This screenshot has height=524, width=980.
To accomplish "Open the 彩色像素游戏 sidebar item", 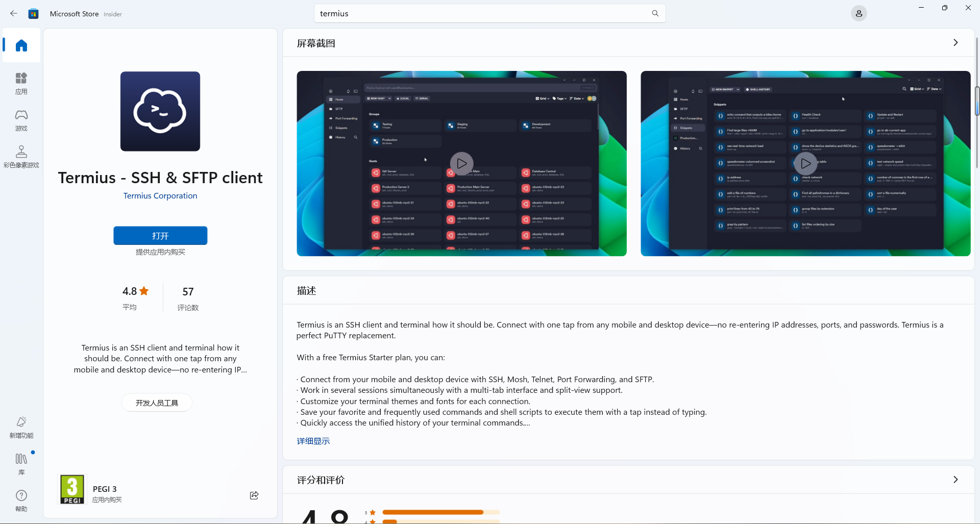I will coord(21,157).
